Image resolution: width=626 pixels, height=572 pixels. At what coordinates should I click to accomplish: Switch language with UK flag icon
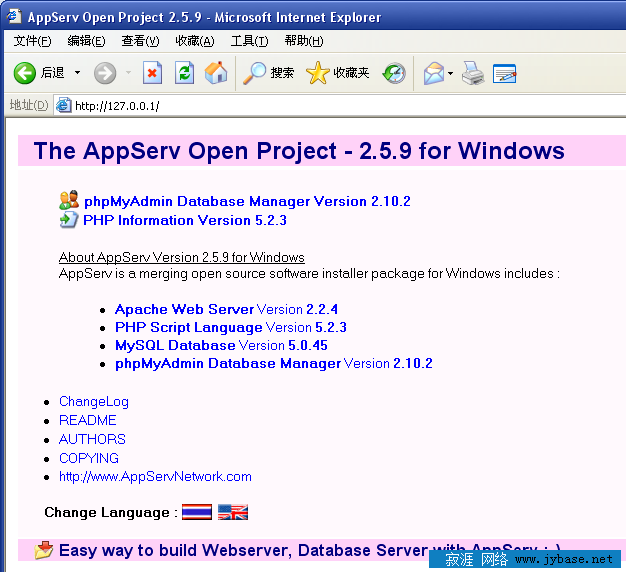point(233,512)
